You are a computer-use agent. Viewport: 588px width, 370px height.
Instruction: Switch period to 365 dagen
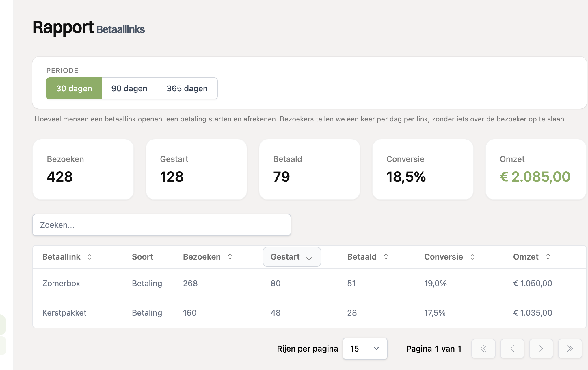click(187, 88)
